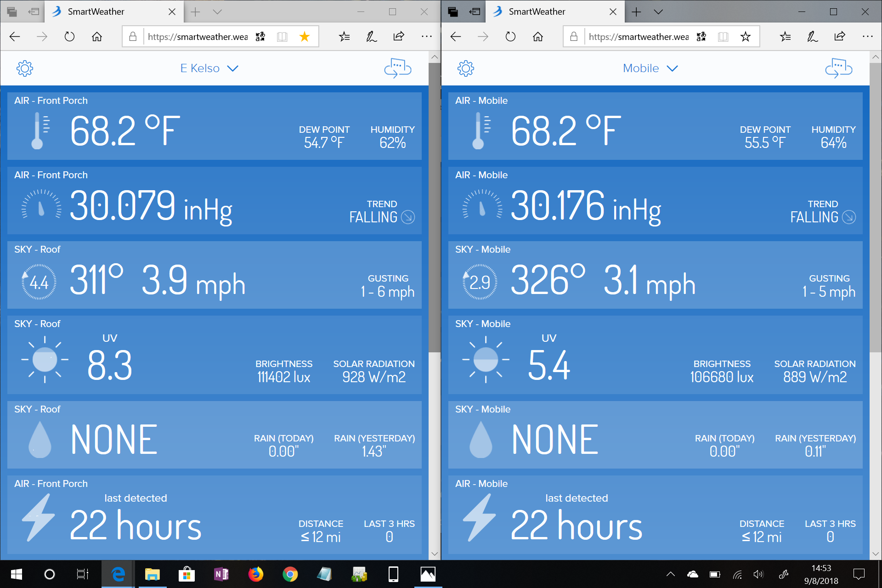Set tabs aside in left browser

point(34,12)
